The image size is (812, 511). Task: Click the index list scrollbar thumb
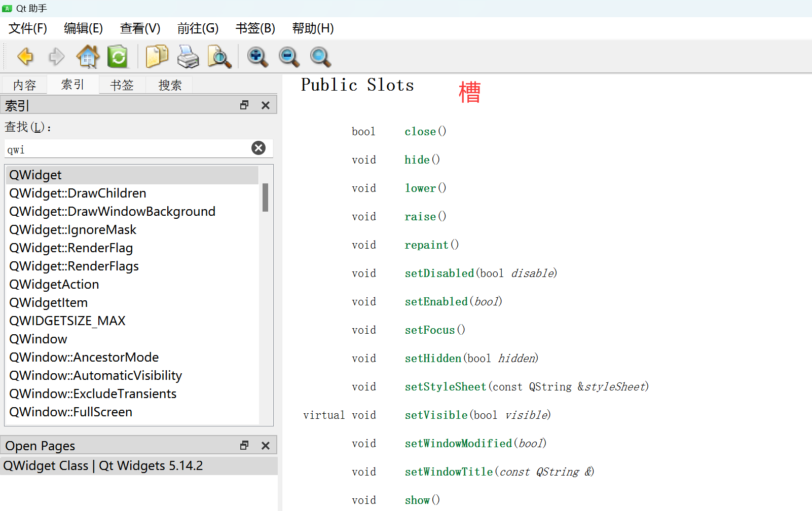pyautogui.click(x=265, y=198)
